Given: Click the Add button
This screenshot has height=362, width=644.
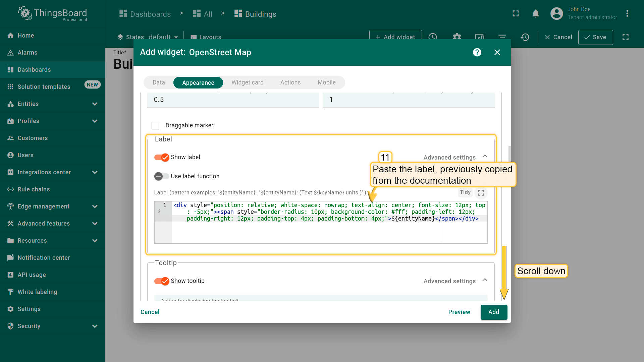Looking at the screenshot, I should pyautogui.click(x=493, y=312).
